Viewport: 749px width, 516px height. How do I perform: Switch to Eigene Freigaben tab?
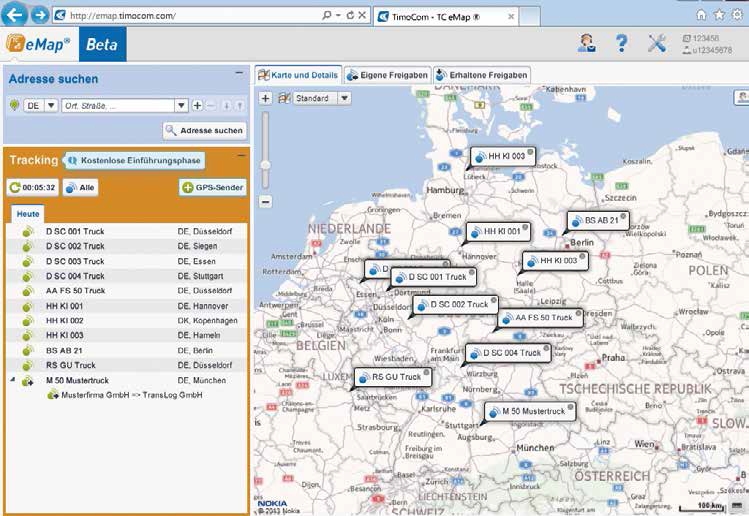(387, 75)
